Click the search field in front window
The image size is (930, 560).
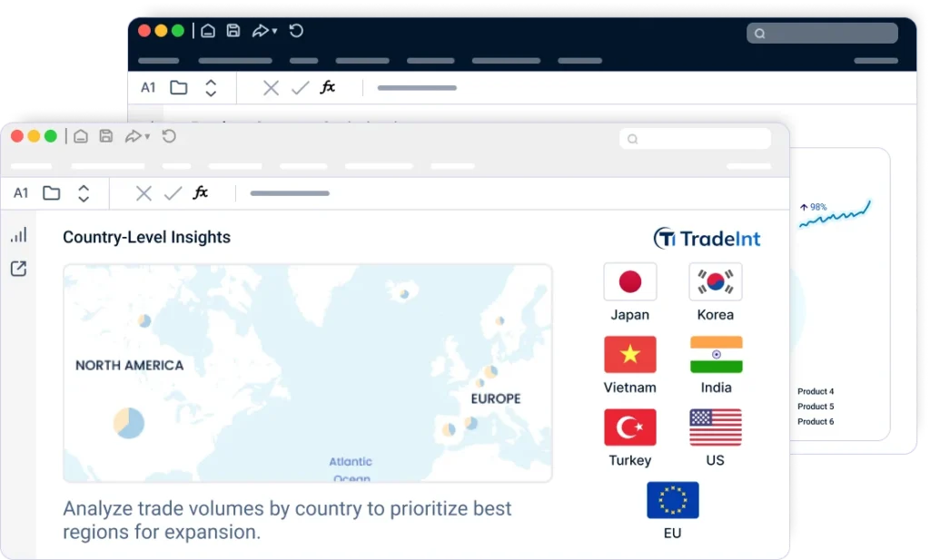pyautogui.click(x=695, y=139)
